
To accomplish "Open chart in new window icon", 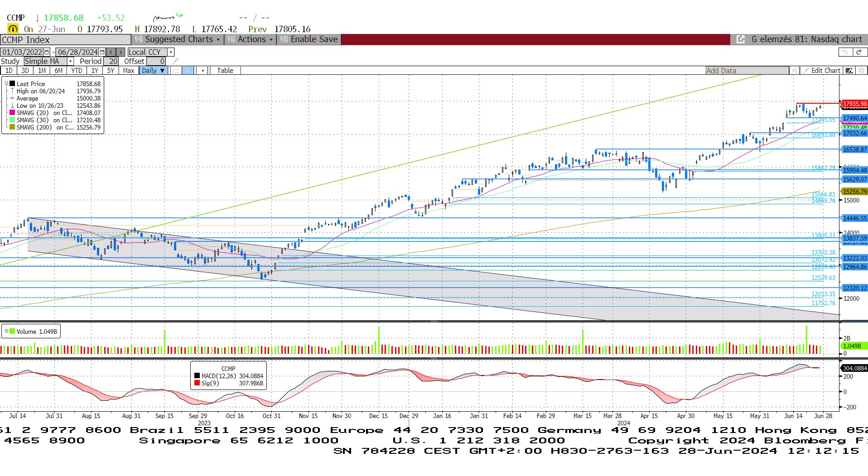I will point(741,39).
